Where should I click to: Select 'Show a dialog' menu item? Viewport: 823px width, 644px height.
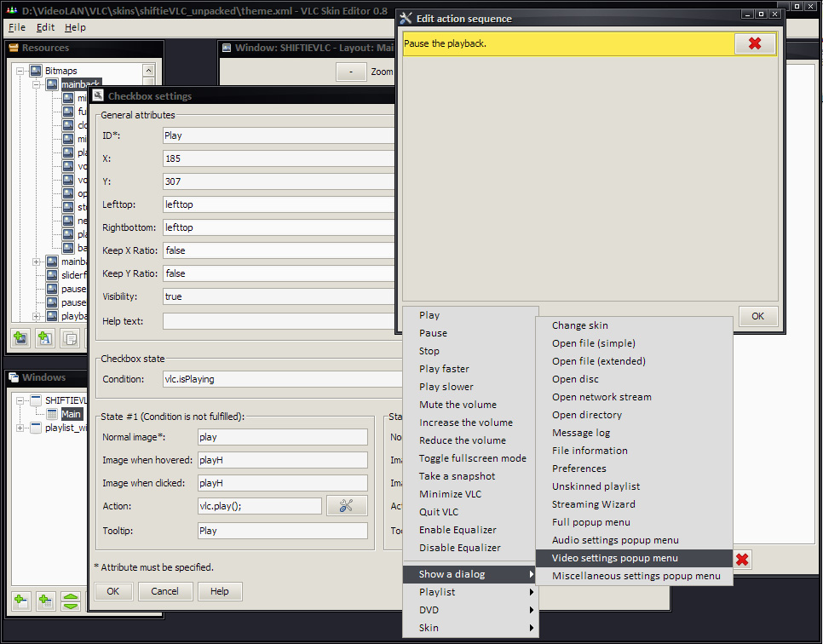click(x=471, y=574)
